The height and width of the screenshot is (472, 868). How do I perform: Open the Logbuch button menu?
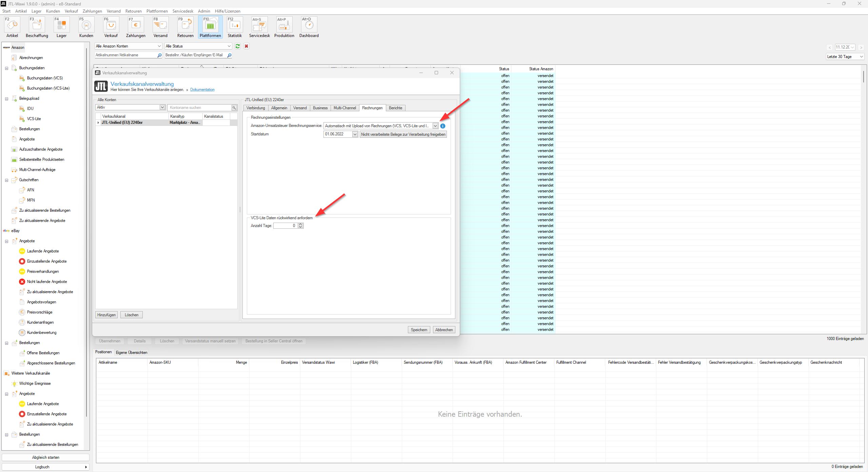coord(45,467)
